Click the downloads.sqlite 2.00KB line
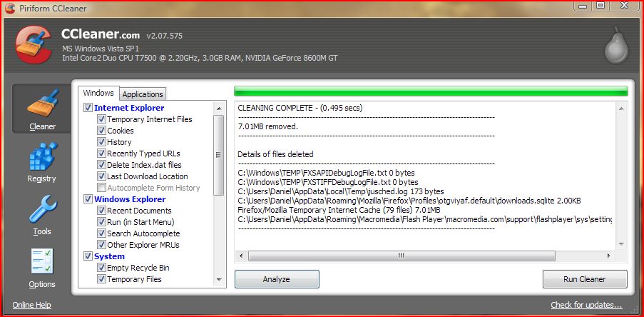 [409, 201]
